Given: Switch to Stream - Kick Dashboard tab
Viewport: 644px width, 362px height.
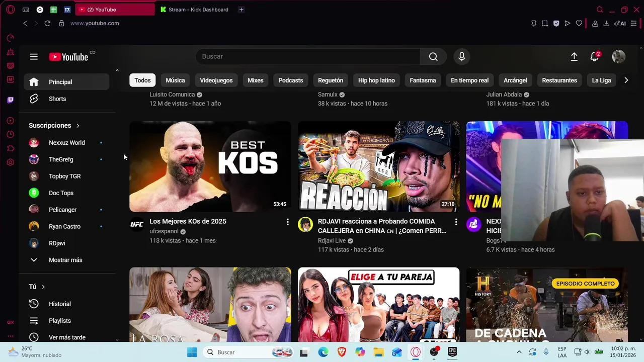Looking at the screenshot, I should click(x=195, y=10).
